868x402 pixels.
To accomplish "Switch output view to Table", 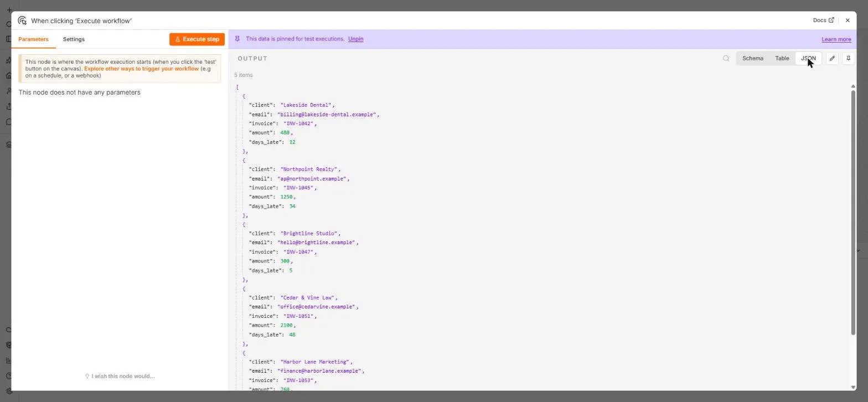I will click(782, 58).
